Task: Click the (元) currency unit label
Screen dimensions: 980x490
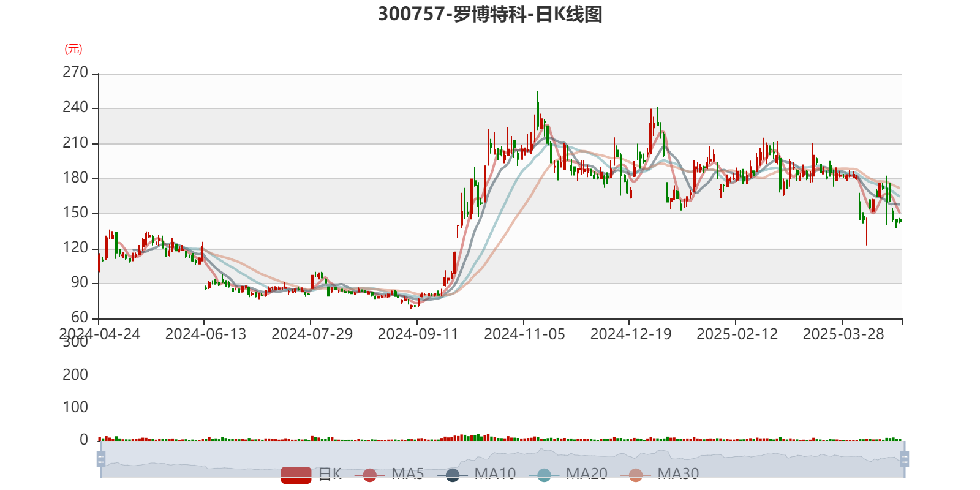Action: 73,49
